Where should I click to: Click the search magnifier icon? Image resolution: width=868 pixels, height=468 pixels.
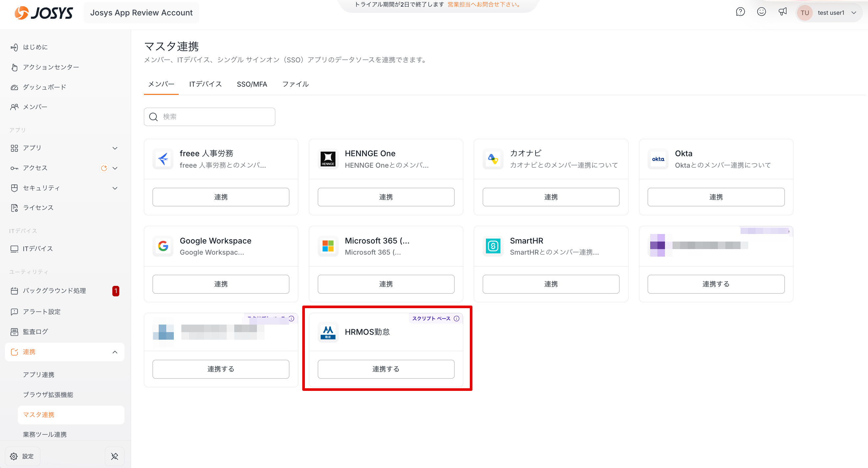pos(153,117)
